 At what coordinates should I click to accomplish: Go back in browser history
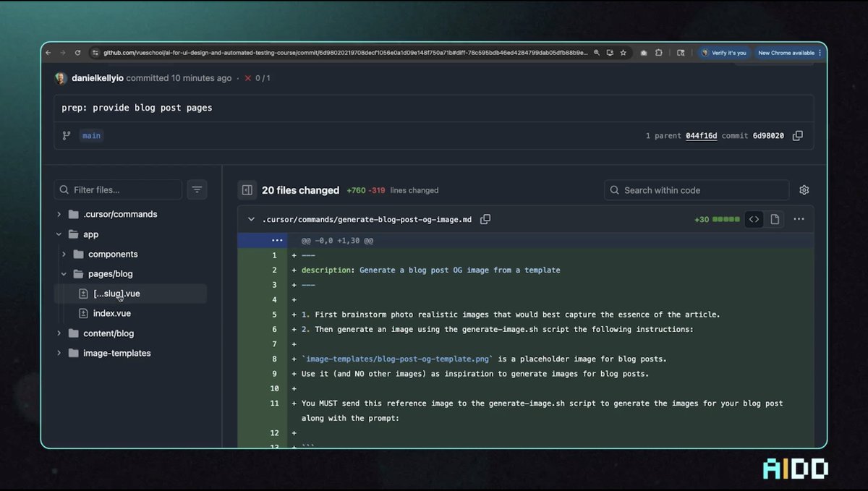tap(48, 53)
